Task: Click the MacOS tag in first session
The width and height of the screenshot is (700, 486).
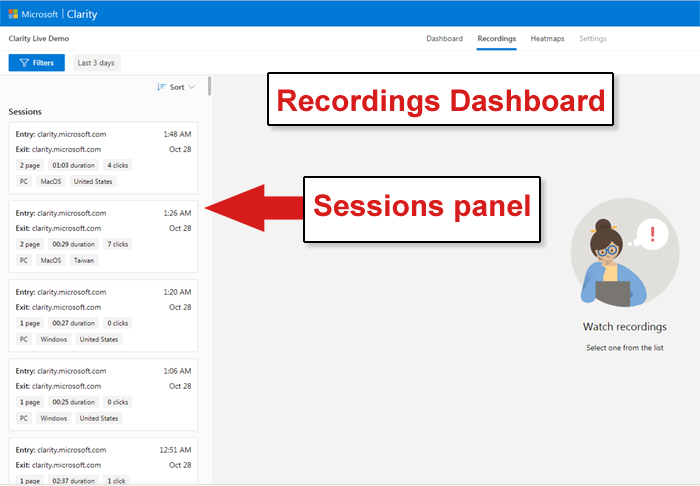Action: coord(50,181)
